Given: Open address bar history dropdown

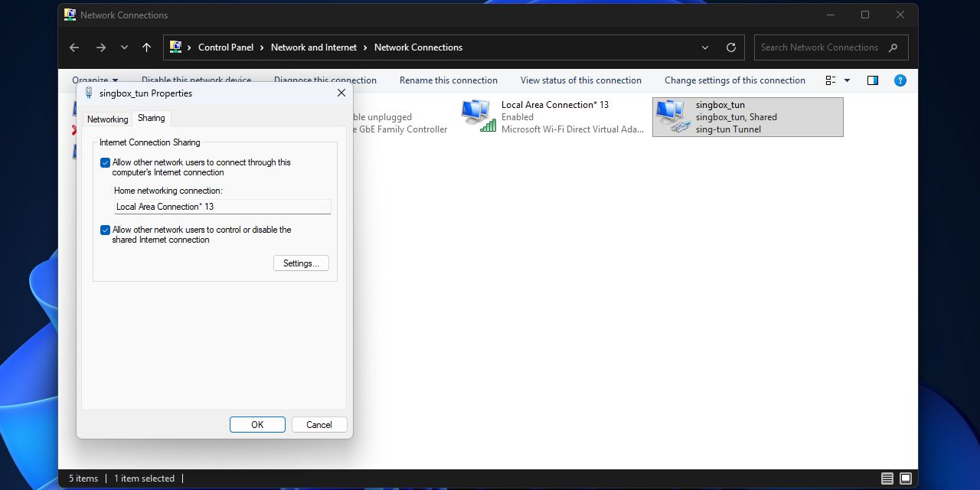Looking at the screenshot, I should click(705, 47).
